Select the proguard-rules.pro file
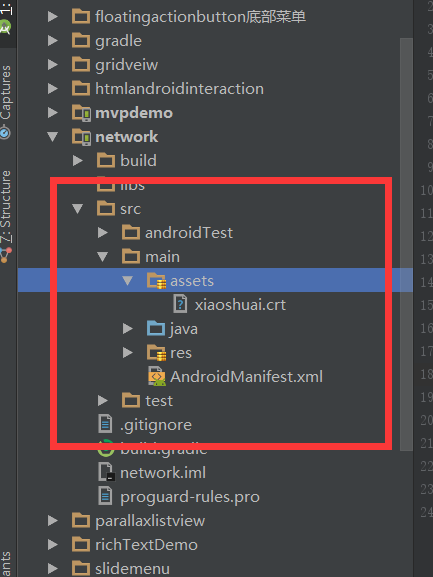 click(190, 497)
